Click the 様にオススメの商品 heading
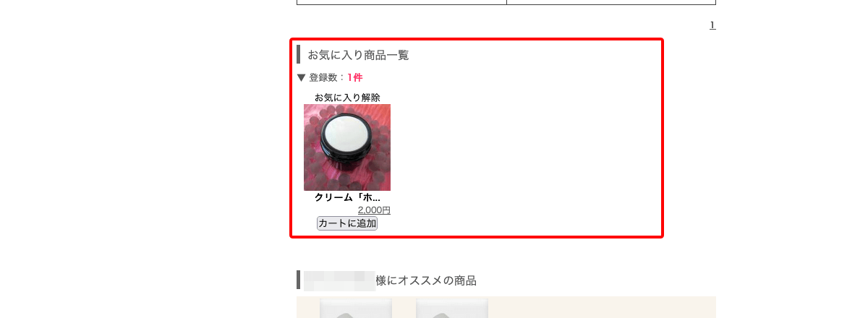Viewport: 868px width, 318px height. coord(426,280)
